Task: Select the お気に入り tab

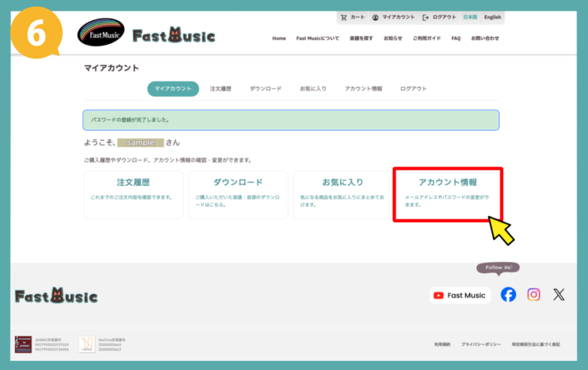Action: click(x=313, y=89)
